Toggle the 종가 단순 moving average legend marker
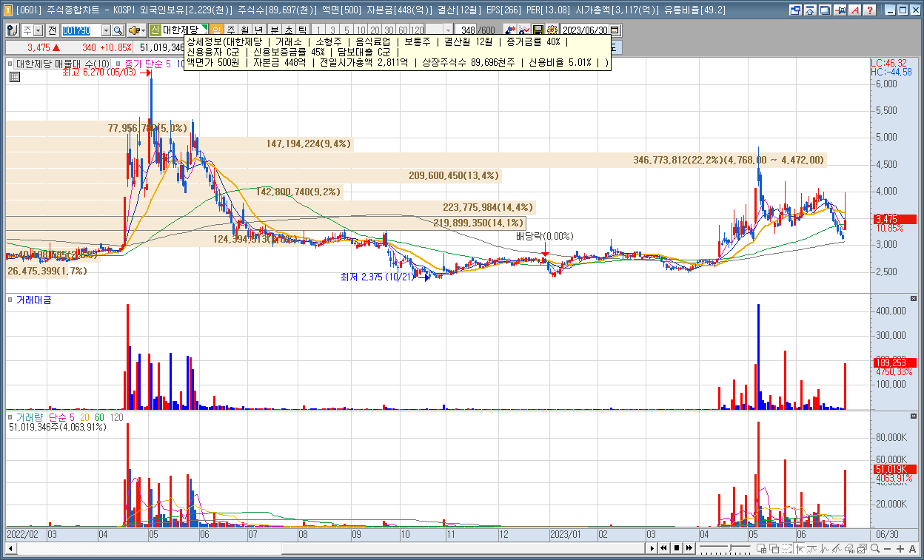The height and width of the screenshot is (560, 924). point(119,64)
